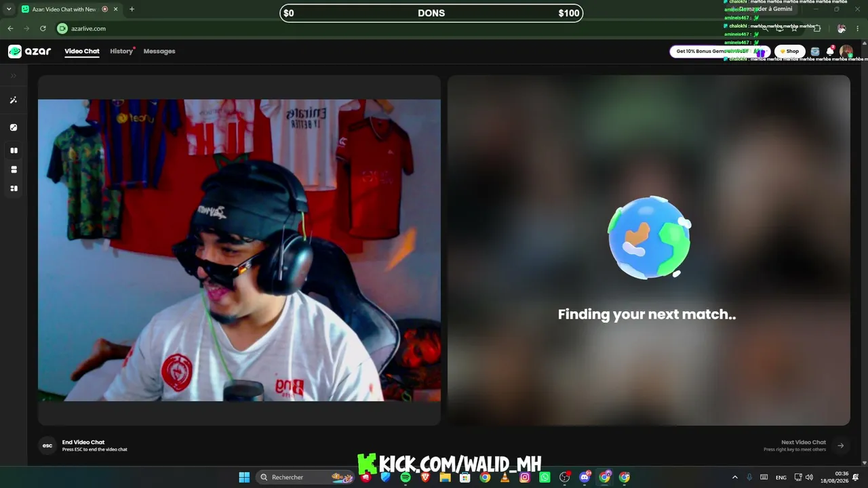Open the blue gift box icon
The width and height of the screenshot is (868, 488).
coord(815,52)
